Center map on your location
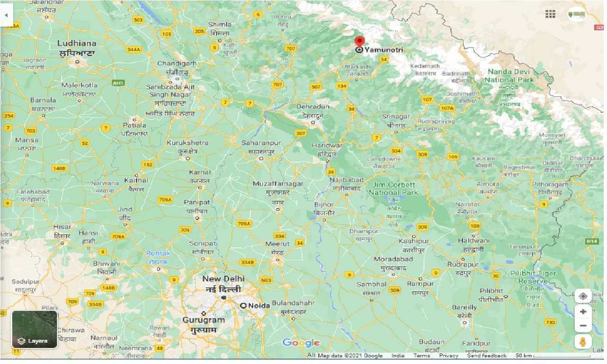This screenshot has width=607, height=364. [583, 297]
